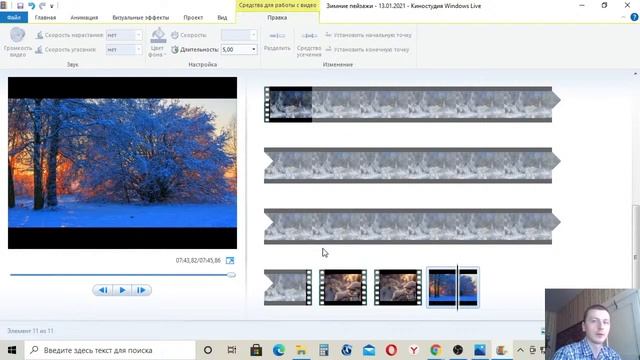Undo the last action via title bar arrow
This screenshot has height=360, width=640.
click(31, 6)
